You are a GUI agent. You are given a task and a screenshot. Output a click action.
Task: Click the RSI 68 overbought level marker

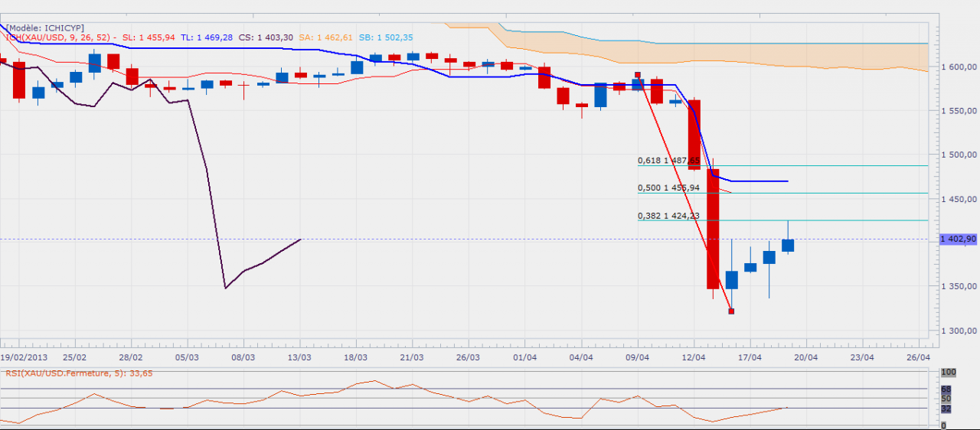coord(947,389)
